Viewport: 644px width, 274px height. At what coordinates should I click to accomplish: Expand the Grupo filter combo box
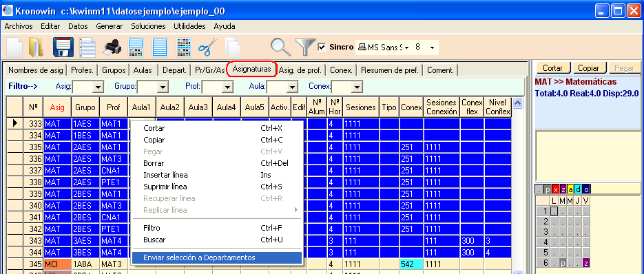pyautogui.click(x=163, y=87)
